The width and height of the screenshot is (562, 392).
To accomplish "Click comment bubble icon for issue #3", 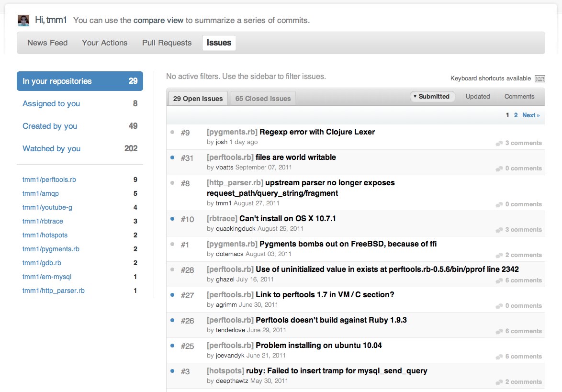I will point(499,382).
